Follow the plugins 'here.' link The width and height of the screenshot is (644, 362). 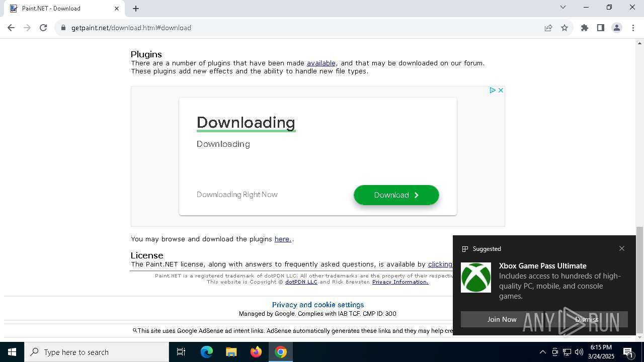[283, 239]
